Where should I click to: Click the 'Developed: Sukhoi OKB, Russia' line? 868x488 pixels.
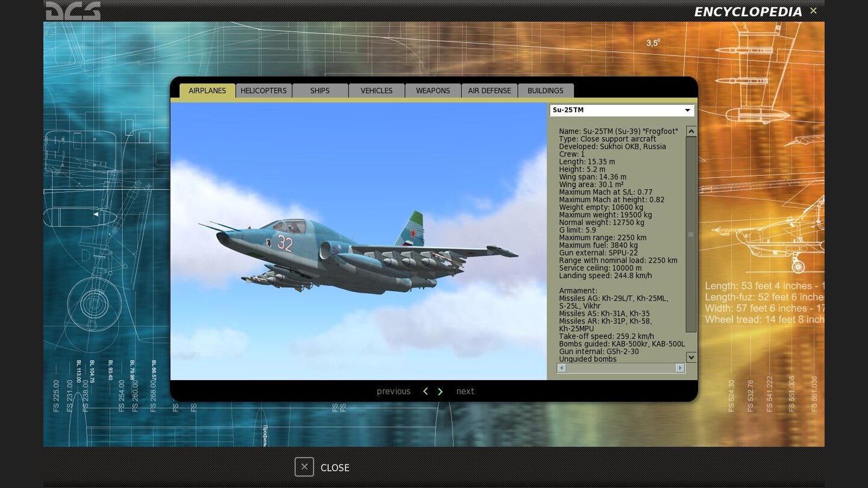[612, 146]
